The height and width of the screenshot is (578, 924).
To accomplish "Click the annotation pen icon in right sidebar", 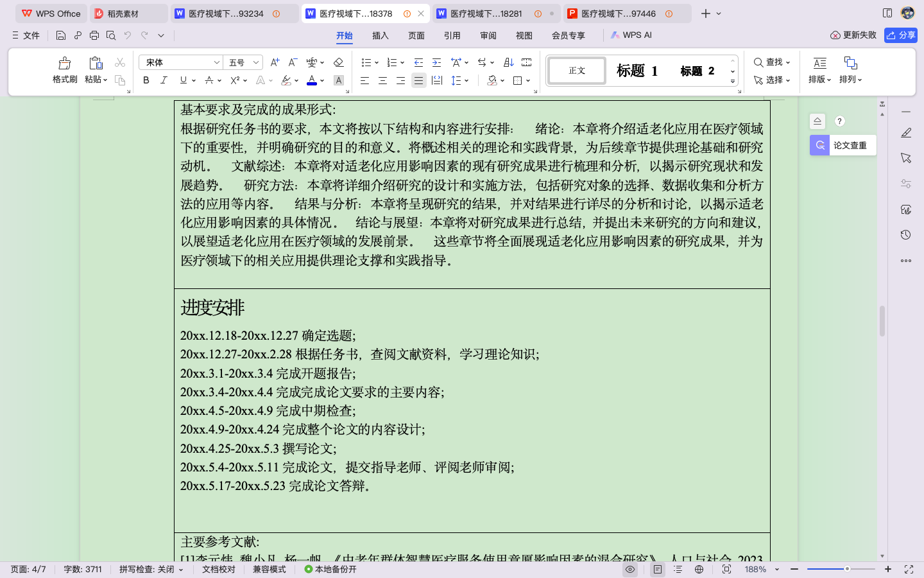I will [905, 133].
